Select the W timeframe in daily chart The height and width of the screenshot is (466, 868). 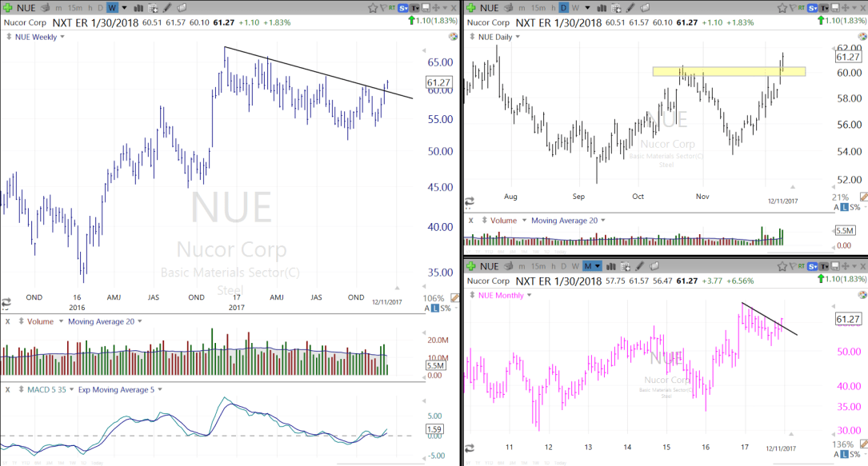[x=574, y=7]
